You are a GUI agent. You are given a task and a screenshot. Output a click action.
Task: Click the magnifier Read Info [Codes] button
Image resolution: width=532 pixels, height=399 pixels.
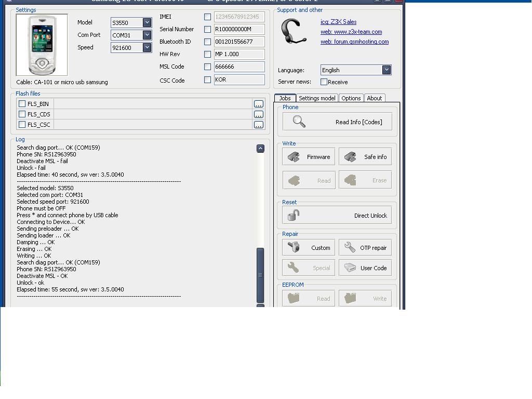337,122
